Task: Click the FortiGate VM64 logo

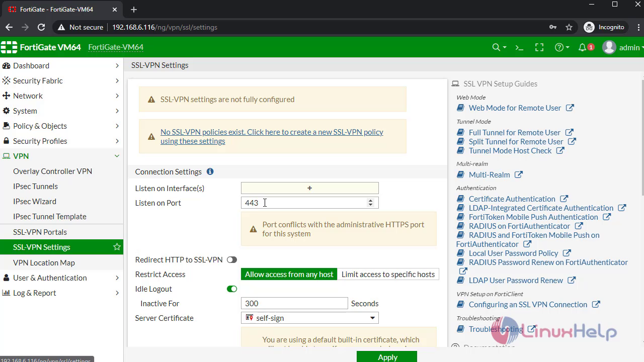Action: coord(41,47)
